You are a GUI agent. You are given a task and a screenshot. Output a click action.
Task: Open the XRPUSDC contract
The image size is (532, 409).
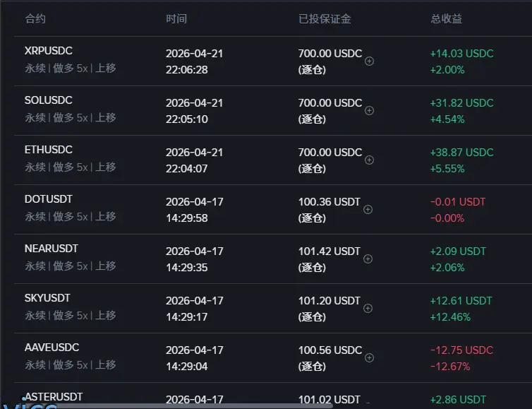click(x=48, y=52)
